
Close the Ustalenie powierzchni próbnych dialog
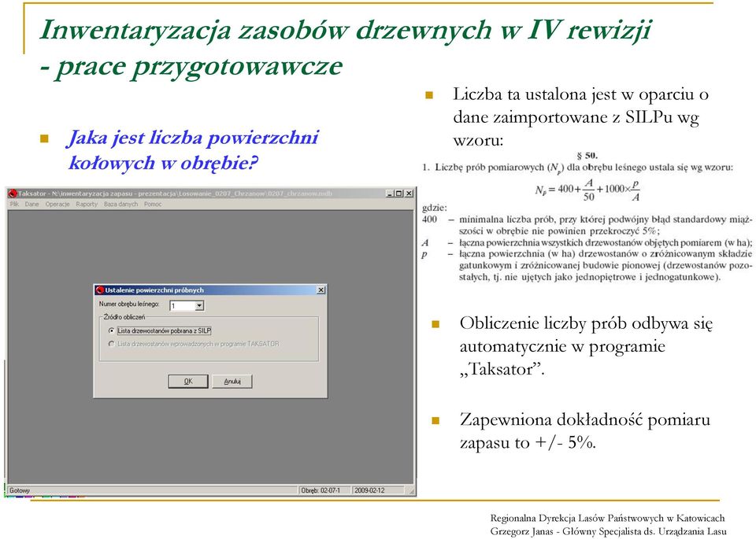(321, 290)
